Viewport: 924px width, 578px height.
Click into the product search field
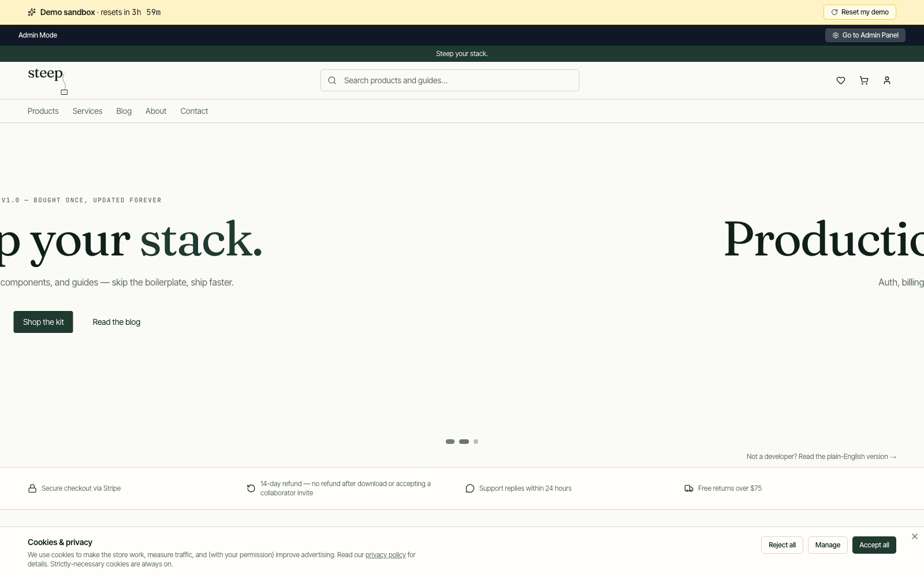[x=450, y=80]
